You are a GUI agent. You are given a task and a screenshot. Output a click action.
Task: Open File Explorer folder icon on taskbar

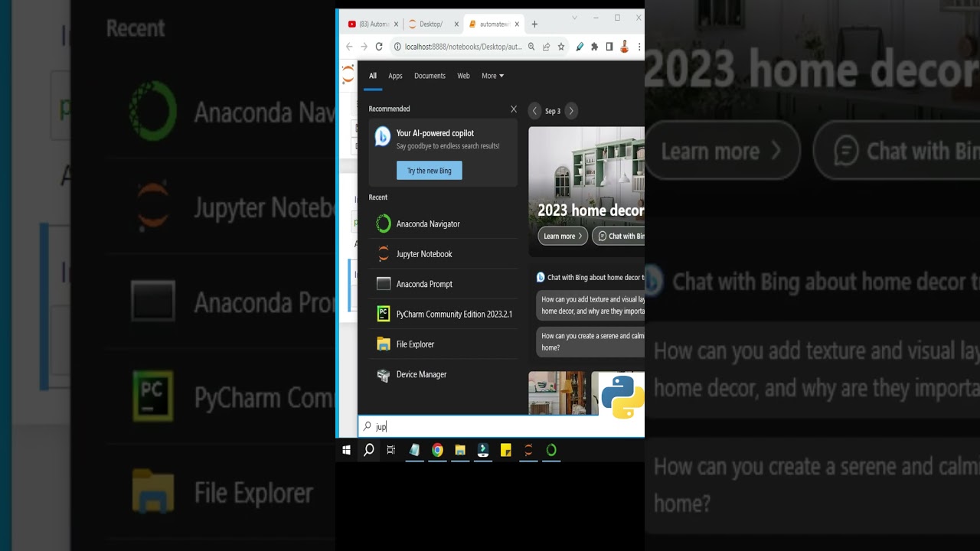(460, 450)
